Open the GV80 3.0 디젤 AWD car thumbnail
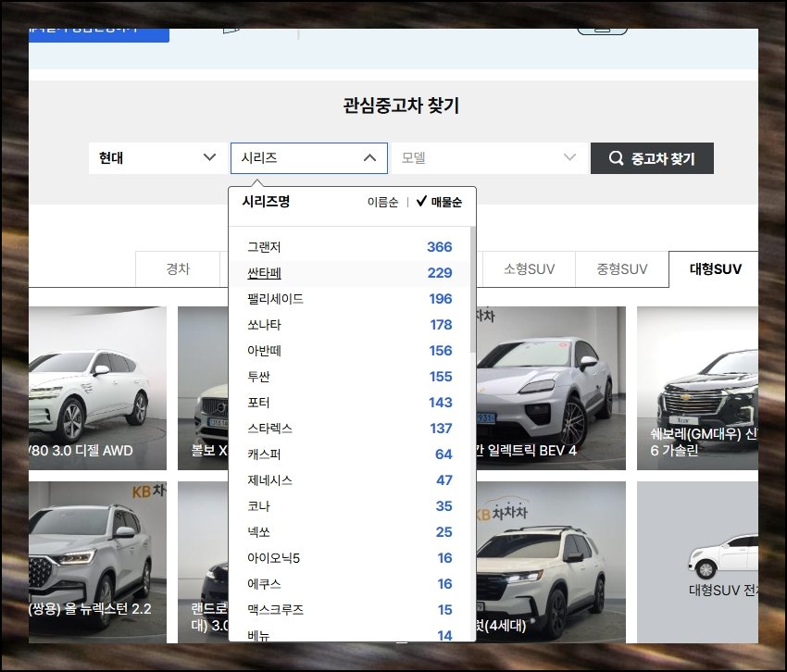The height and width of the screenshot is (672, 787). point(97,389)
